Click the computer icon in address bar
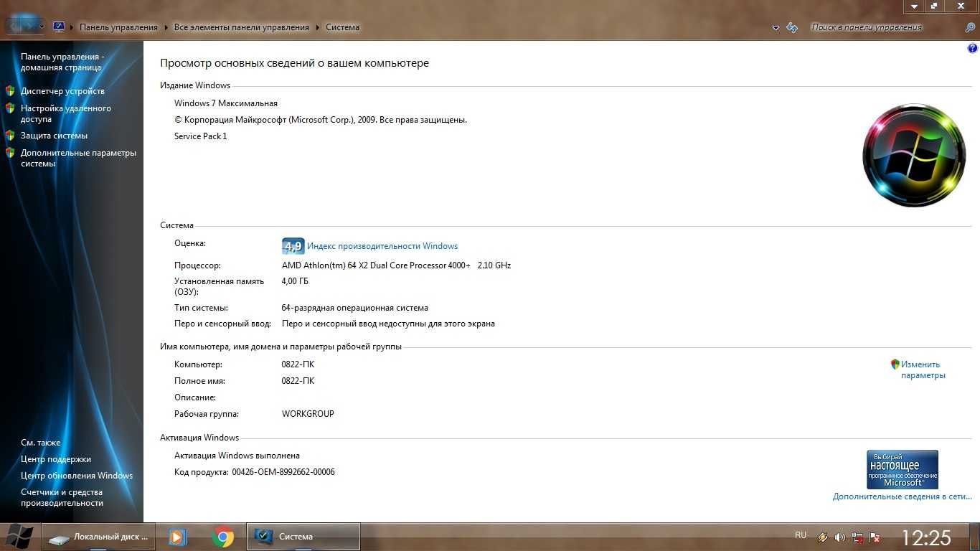980x551 pixels. [x=59, y=27]
